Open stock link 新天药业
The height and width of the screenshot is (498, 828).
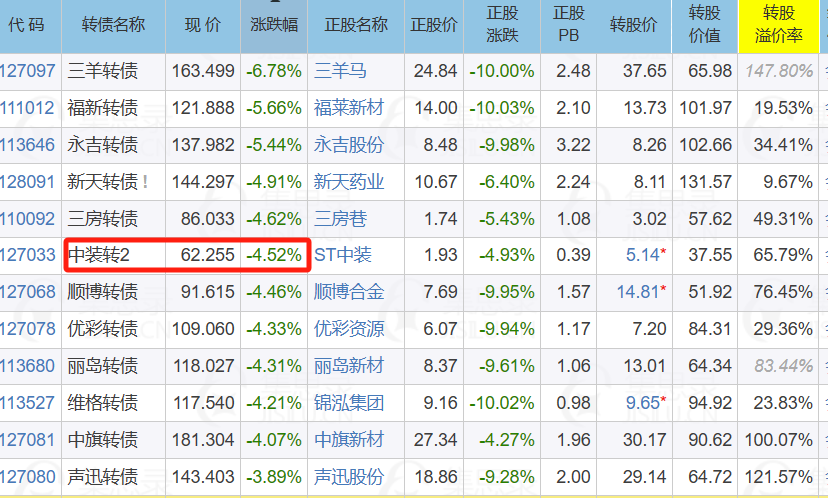(349, 182)
